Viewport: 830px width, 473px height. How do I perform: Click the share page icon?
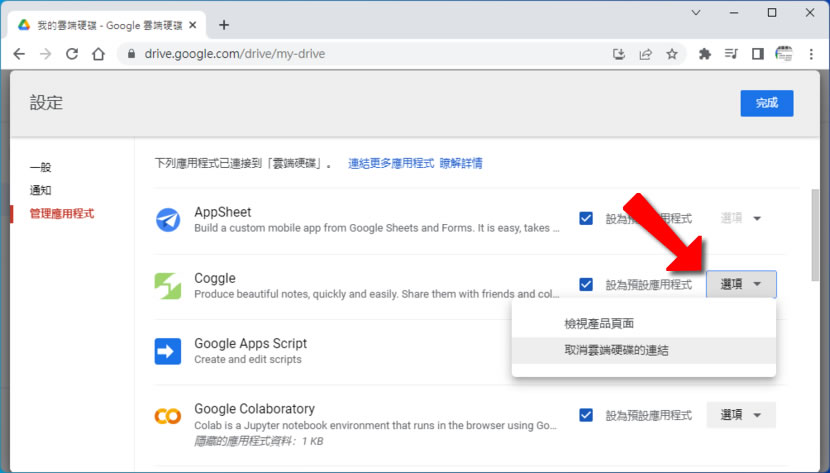tap(645, 54)
